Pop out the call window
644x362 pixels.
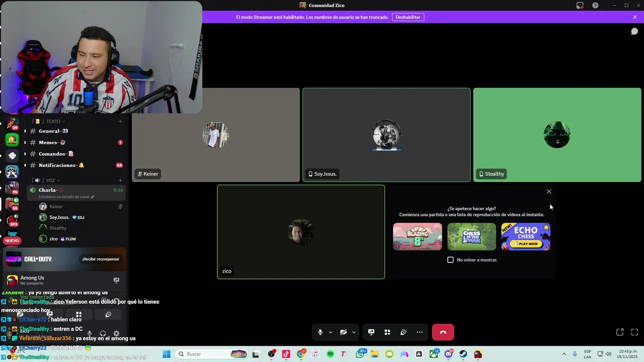[x=620, y=332]
